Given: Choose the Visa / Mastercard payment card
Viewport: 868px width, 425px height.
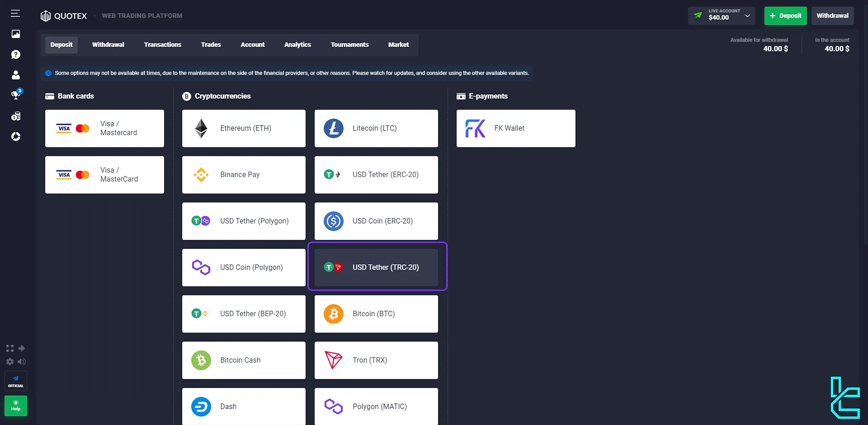Looking at the screenshot, I should (104, 128).
